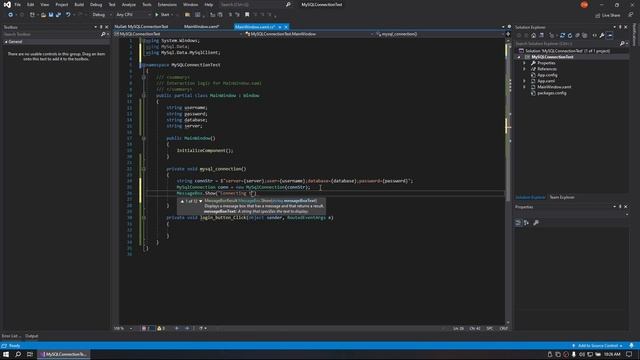Open the Output tab
The width and height of the screenshot is (640, 360).
31,336
